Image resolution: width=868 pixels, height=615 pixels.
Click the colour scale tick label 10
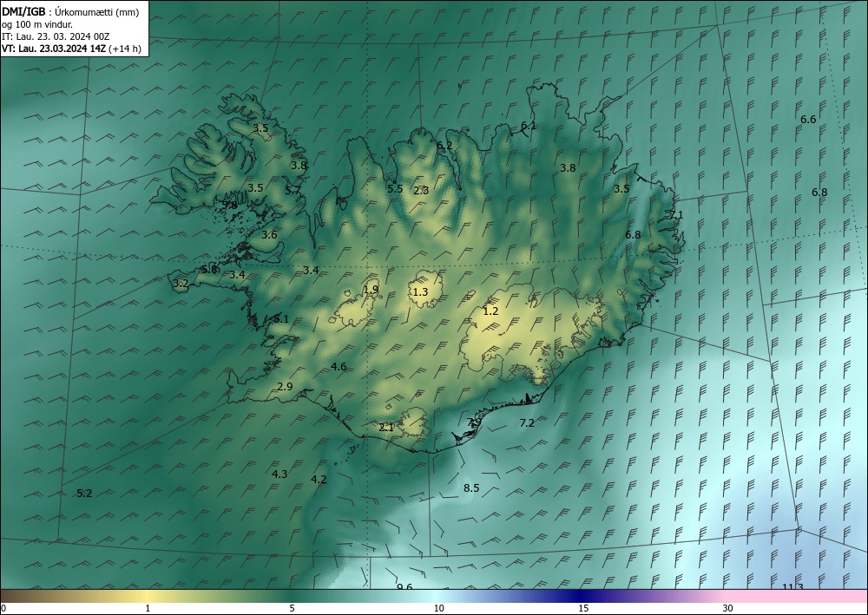[438, 608]
